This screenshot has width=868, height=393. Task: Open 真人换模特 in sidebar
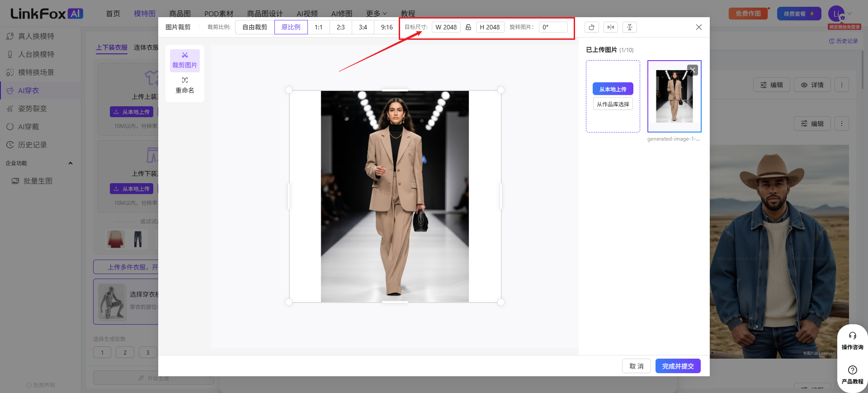(36, 36)
